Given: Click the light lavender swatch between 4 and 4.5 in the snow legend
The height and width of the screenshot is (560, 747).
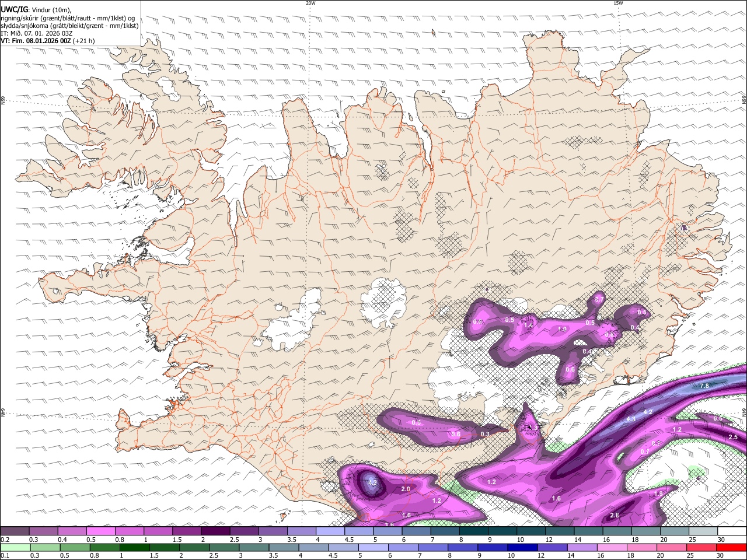Looking at the screenshot, I should (330, 531).
